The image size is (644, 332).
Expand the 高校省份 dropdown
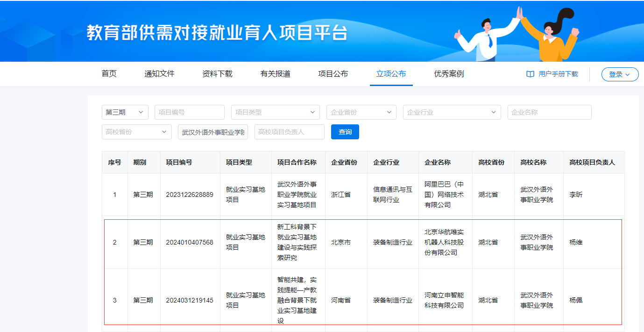click(x=137, y=132)
